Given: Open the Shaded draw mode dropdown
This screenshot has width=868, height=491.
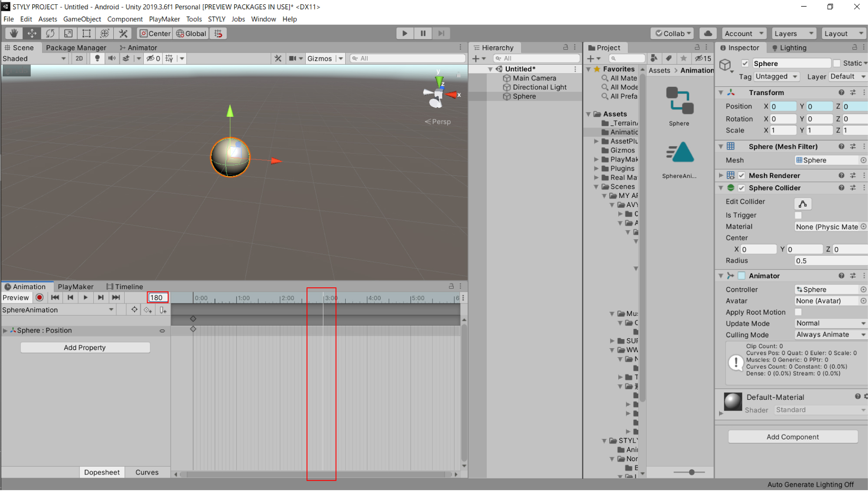Looking at the screenshot, I should point(34,58).
